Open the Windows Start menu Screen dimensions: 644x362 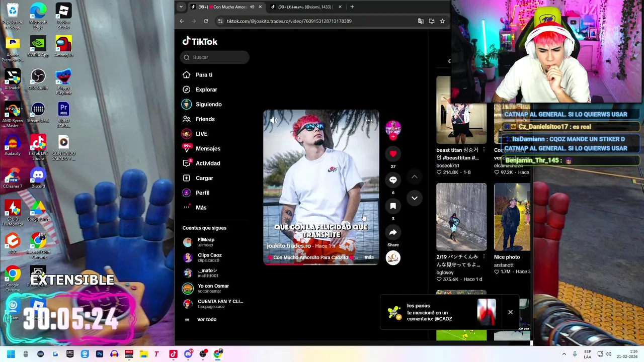coord(11,354)
